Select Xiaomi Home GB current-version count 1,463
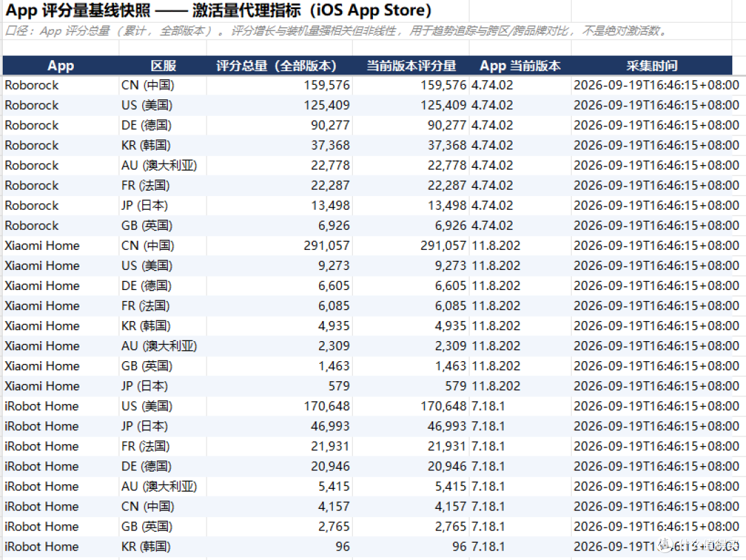 (x=450, y=366)
